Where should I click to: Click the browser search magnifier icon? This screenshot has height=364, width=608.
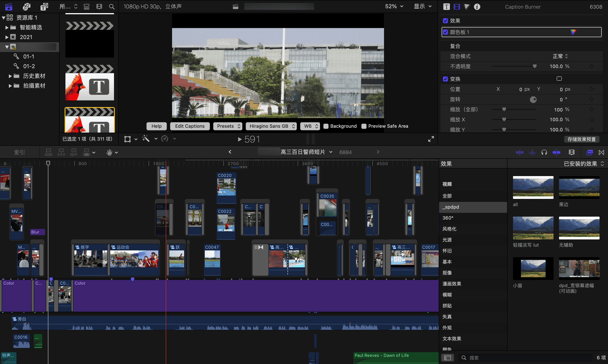click(x=112, y=7)
